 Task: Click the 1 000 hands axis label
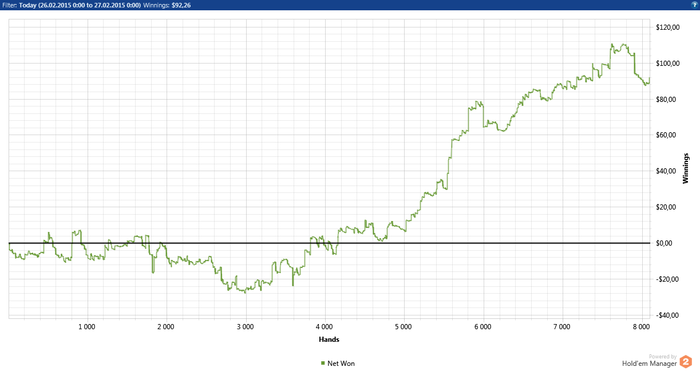click(x=87, y=327)
